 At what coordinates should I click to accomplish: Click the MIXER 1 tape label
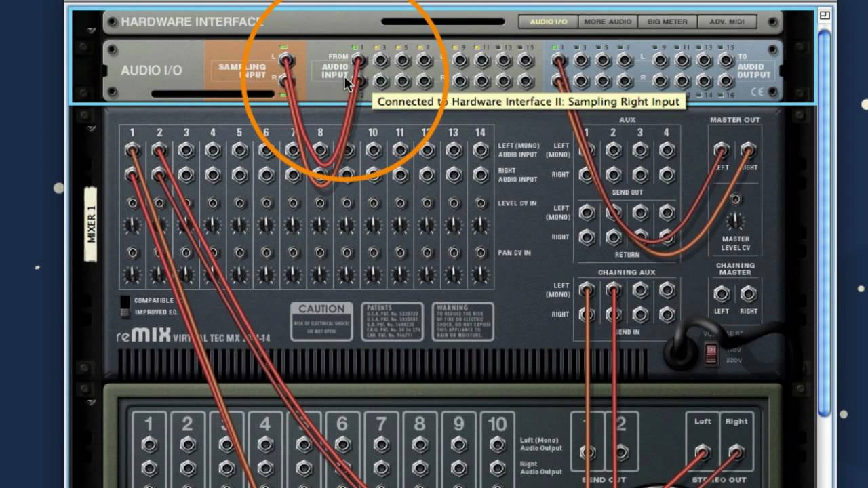[92, 224]
